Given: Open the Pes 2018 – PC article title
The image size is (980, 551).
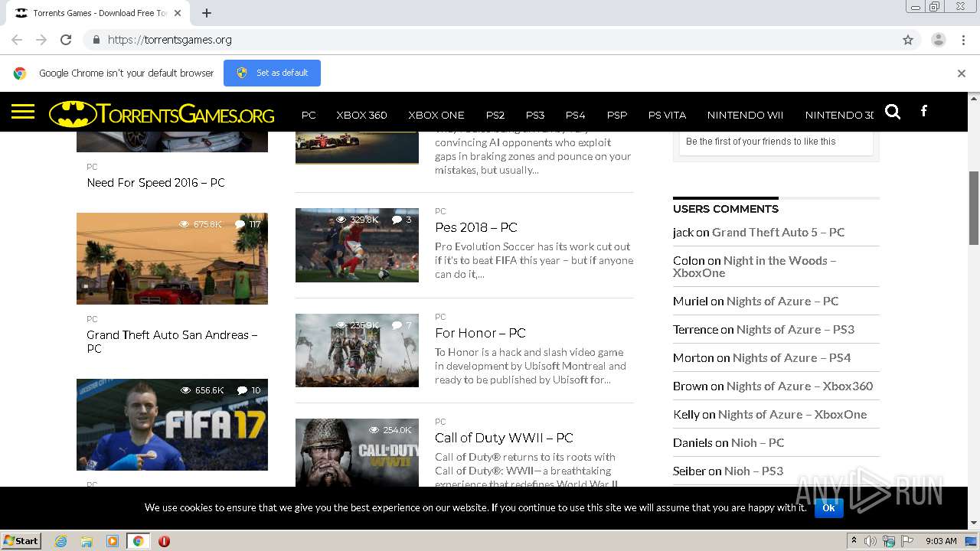Looking at the screenshot, I should (x=476, y=227).
